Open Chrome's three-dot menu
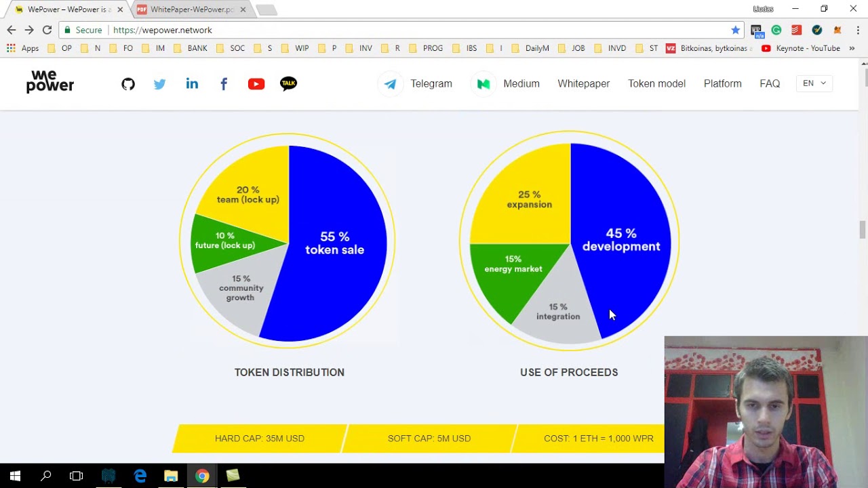The height and width of the screenshot is (488, 868). (858, 30)
